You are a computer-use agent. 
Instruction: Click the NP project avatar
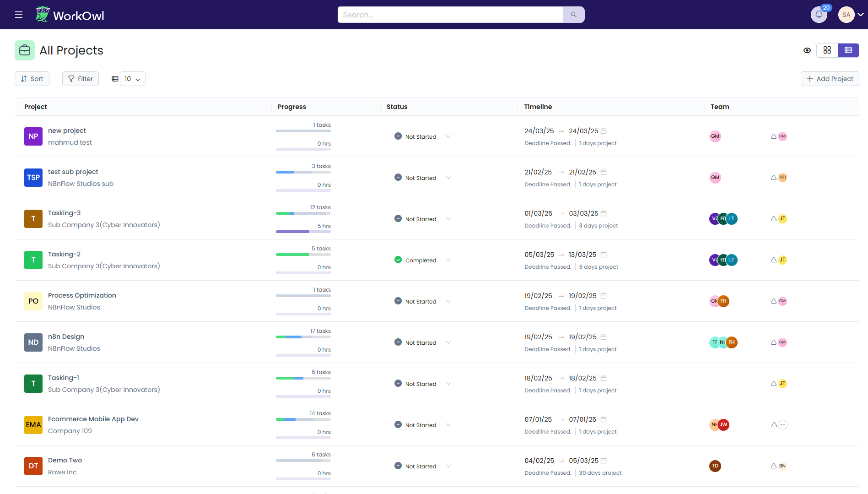click(33, 136)
